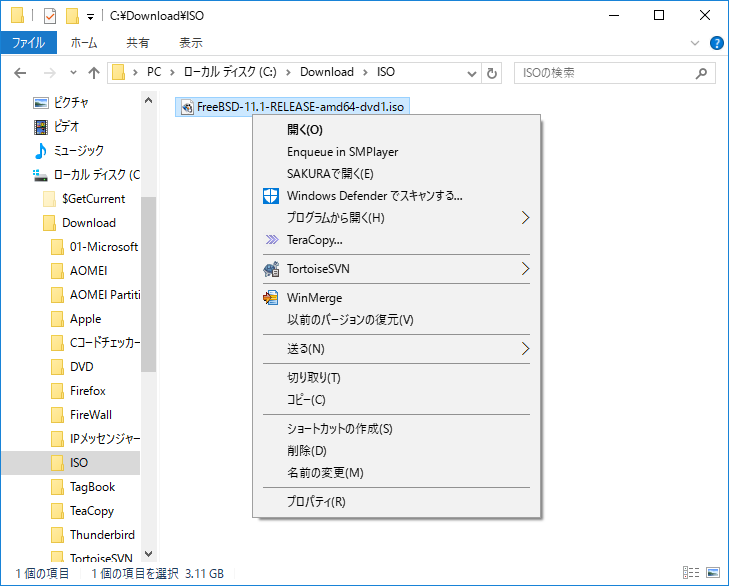Click the TeraCopy arrows icon

pyautogui.click(x=272, y=240)
